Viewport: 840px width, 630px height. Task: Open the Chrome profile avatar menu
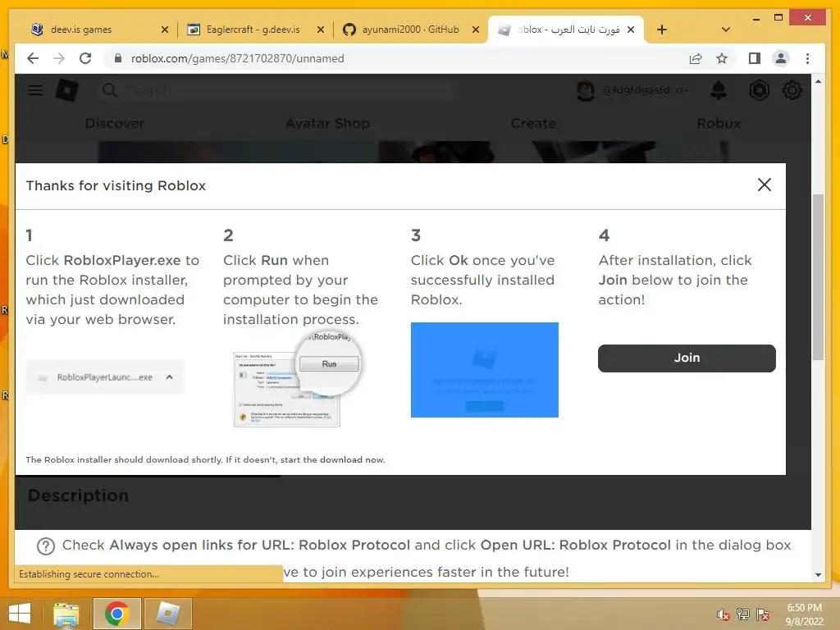click(781, 58)
